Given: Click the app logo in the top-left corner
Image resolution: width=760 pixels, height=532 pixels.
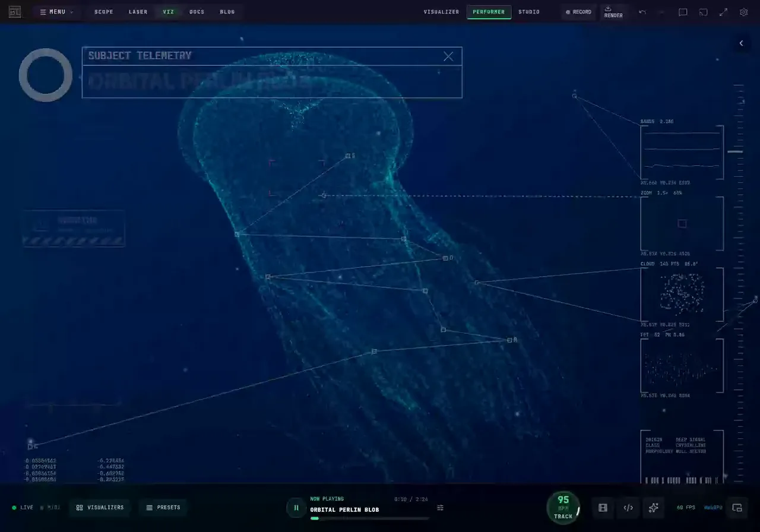Looking at the screenshot, I should tap(15, 12).
